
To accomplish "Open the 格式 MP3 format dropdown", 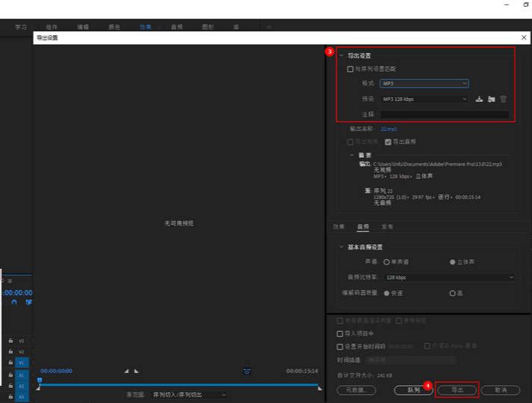I will (424, 83).
